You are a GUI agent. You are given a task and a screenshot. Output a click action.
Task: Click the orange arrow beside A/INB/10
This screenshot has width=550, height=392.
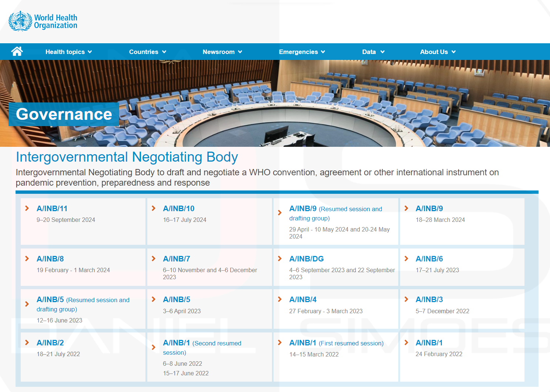[x=154, y=208]
